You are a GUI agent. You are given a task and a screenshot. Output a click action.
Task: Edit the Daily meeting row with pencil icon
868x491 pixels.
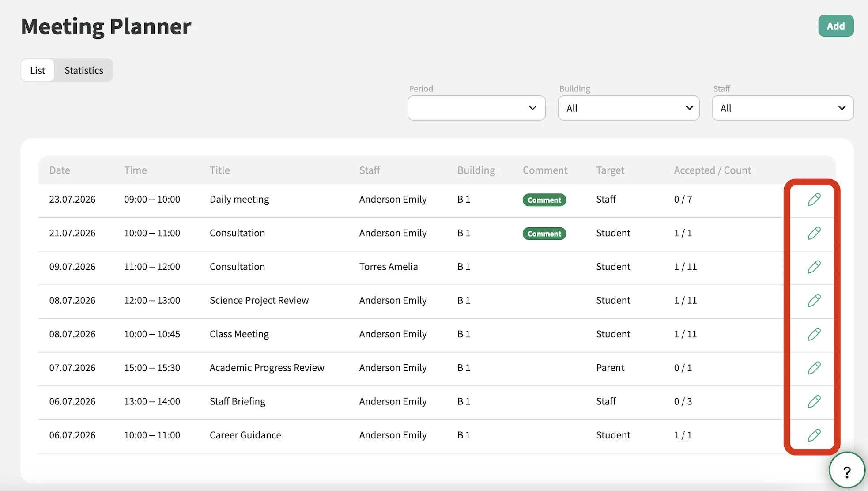point(814,200)
